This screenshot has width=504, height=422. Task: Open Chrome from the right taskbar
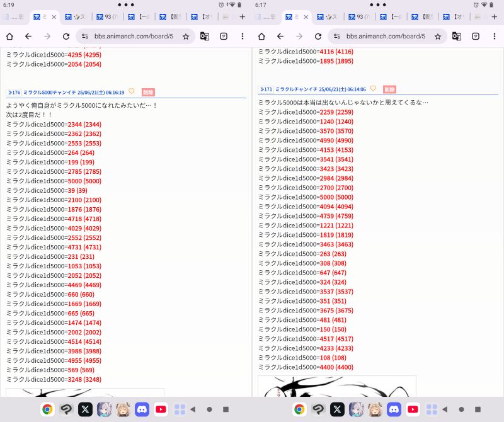[299, 409]
